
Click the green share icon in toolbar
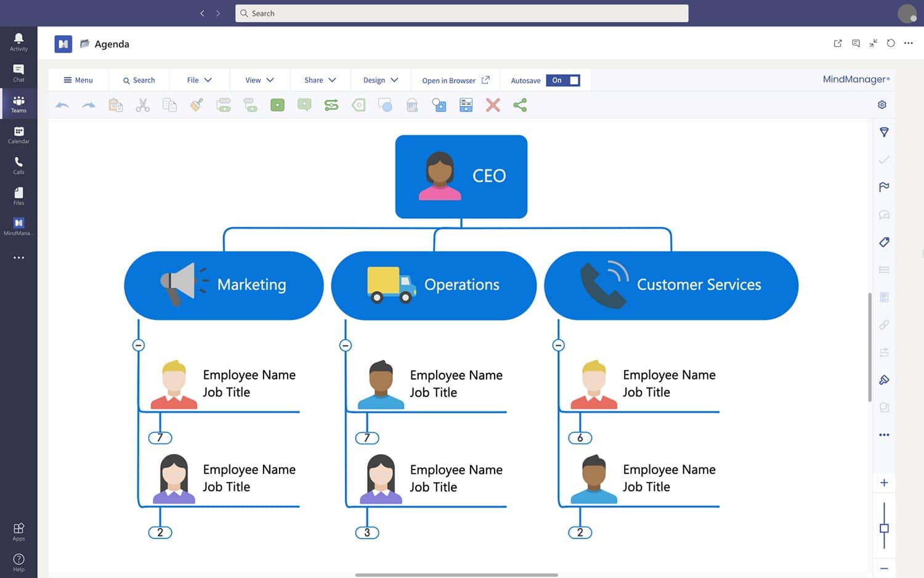[520, 105]
